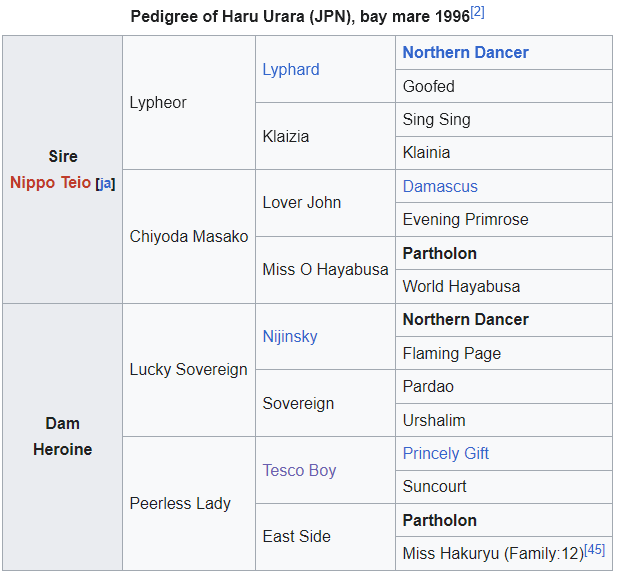Select the Klaizia cell
This screenshot has height=574, width=617.
coord(325,136)
